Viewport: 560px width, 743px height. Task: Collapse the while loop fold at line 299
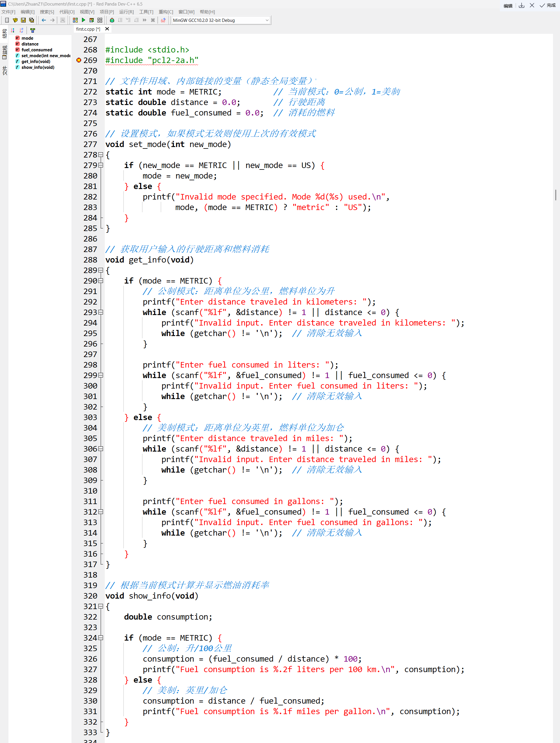point(100,375)
